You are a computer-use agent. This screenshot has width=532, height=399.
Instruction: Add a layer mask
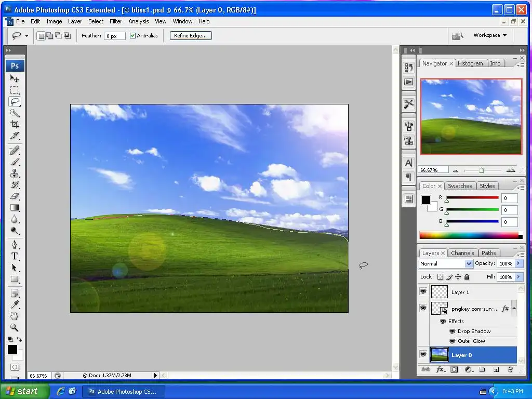click(454, 369)
